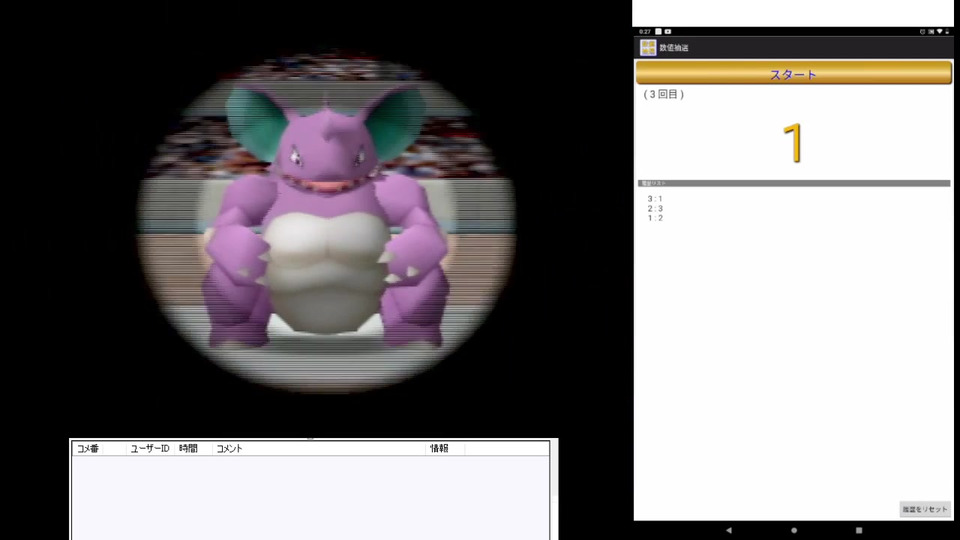Image resolution: width=960 pixels, height=540 pixels.
Task: Click the '2 : 3' history entry
Action: pyautogui.click(x=655, y=209)
